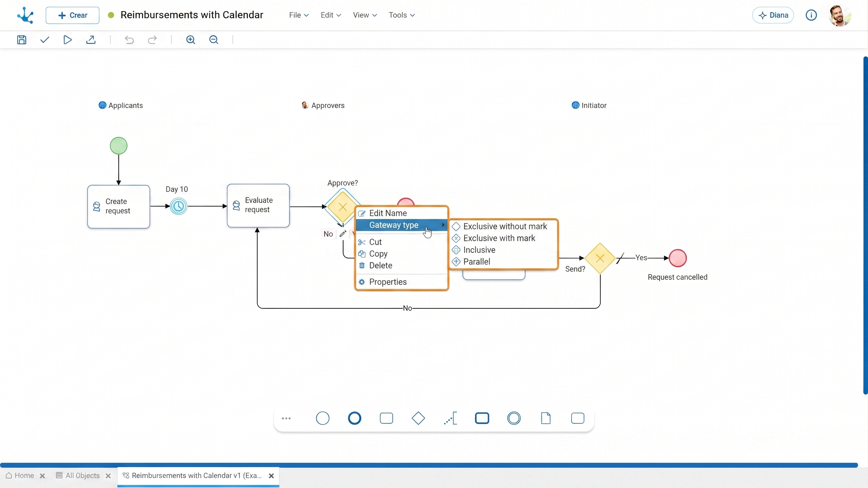Click the validate checkmark icon

click(x=45, y=40)
